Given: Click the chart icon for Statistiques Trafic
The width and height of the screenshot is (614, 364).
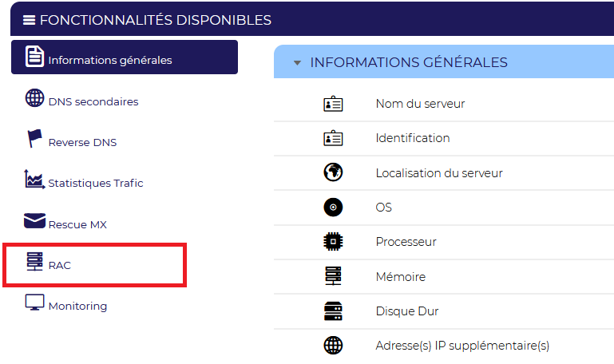Looking at the screenshot, I should coord(34,180).
